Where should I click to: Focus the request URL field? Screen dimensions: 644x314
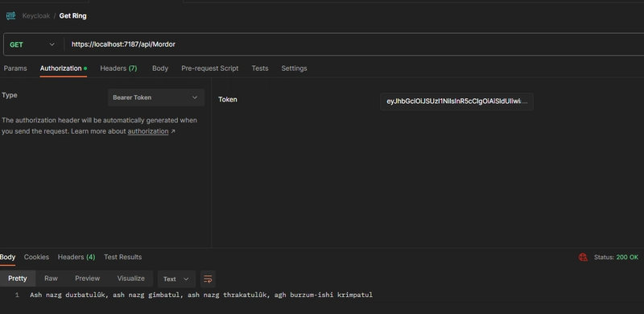pyautogui.click(x=353, y=44)
